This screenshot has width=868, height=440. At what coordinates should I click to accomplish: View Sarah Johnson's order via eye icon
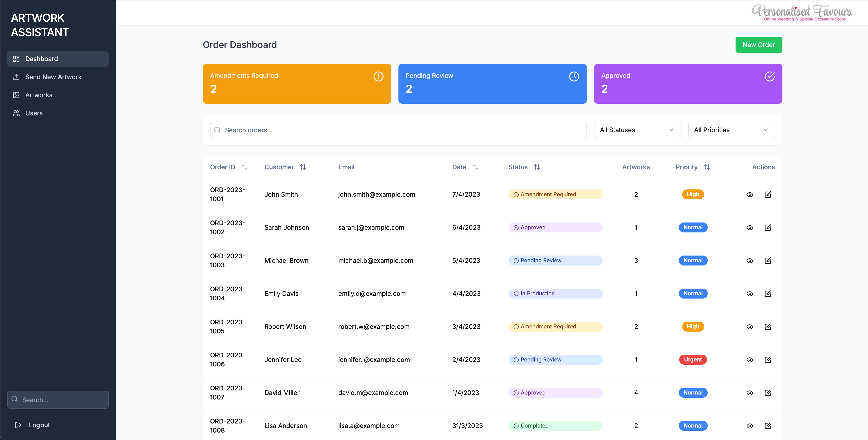tap(749, 227)
